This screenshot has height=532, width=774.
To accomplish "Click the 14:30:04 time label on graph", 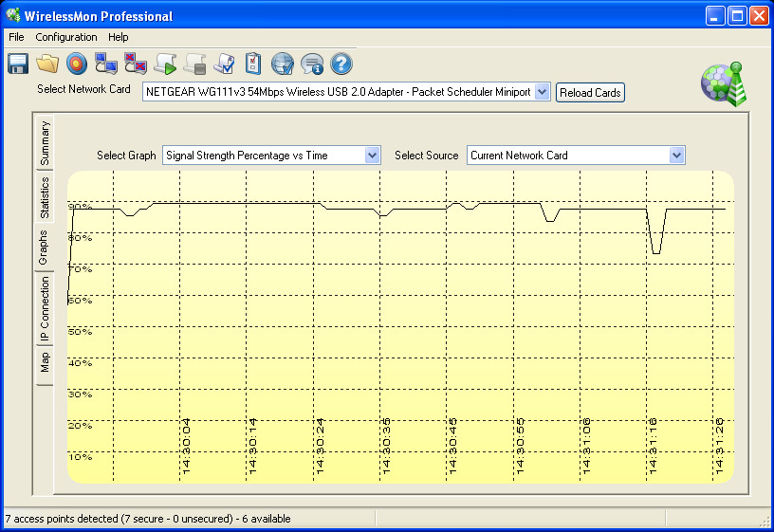I will [x=186, y=446].
